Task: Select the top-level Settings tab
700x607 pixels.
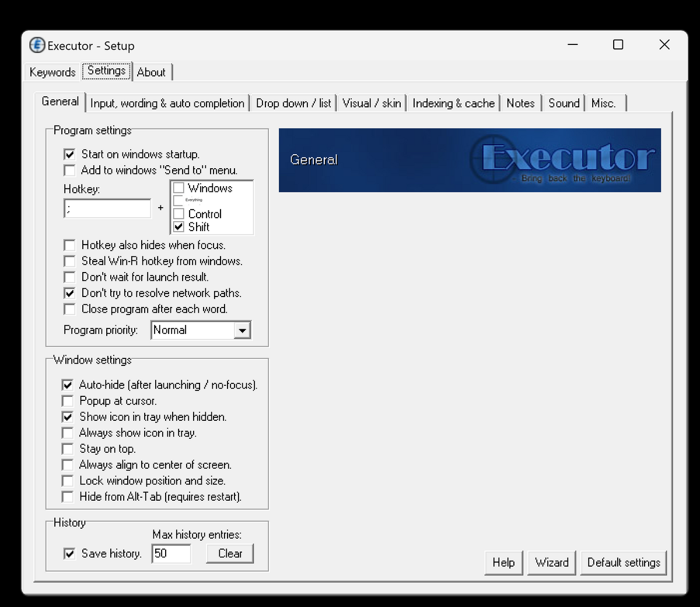Action: (107, 71)
